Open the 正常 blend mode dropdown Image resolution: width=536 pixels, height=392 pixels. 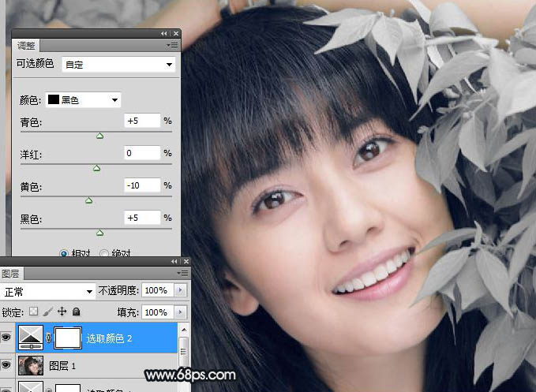click(48, 291)
